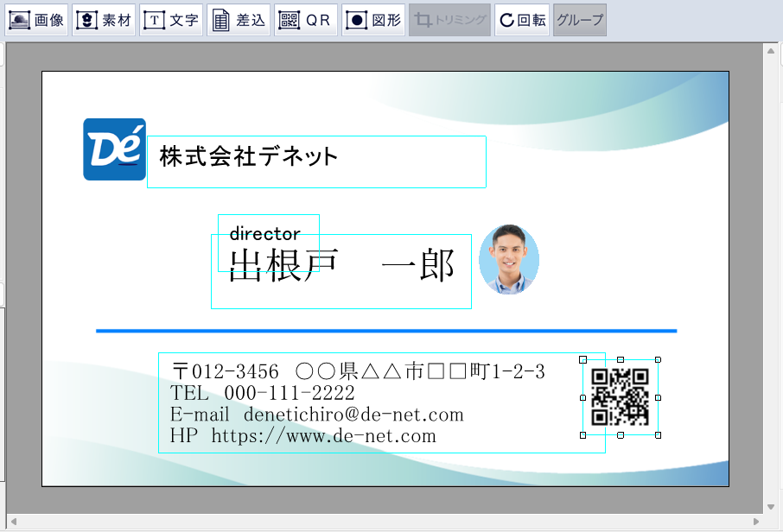
Task: Click the グループ (group) button
Action: pos(580,20)
